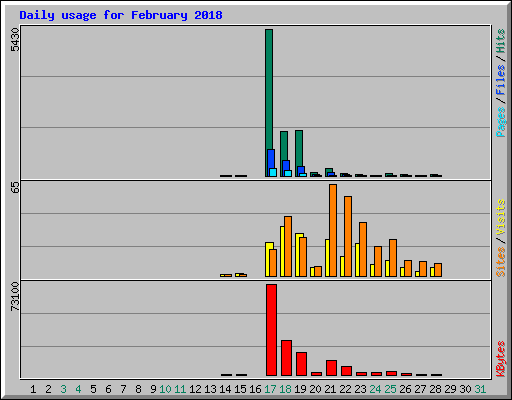Click day 3 on the x-axis
This screenshot has width=512, height=400.
63,389
